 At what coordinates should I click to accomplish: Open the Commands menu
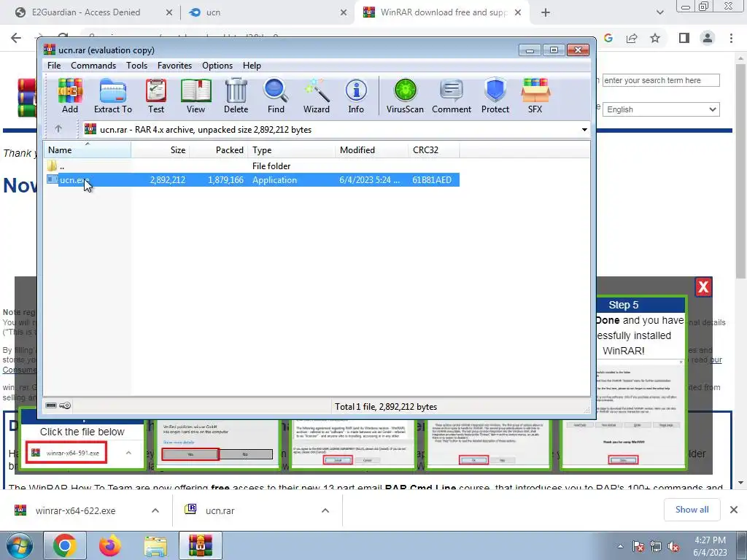coord(93,65)
